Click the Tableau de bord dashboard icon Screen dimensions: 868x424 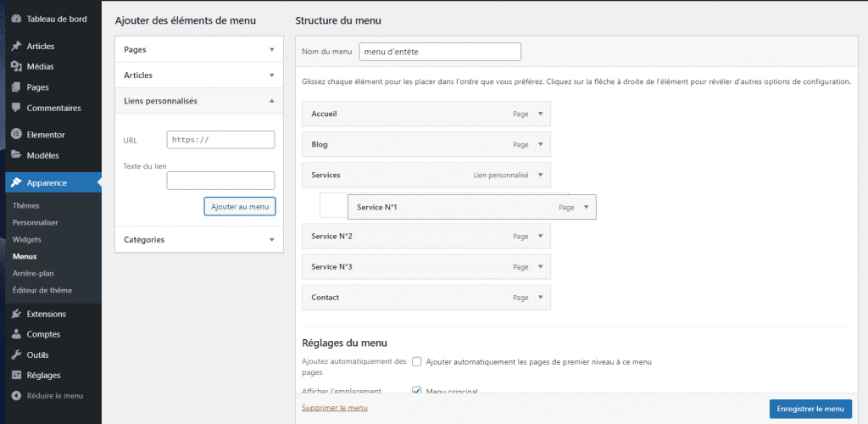point(16,19)
